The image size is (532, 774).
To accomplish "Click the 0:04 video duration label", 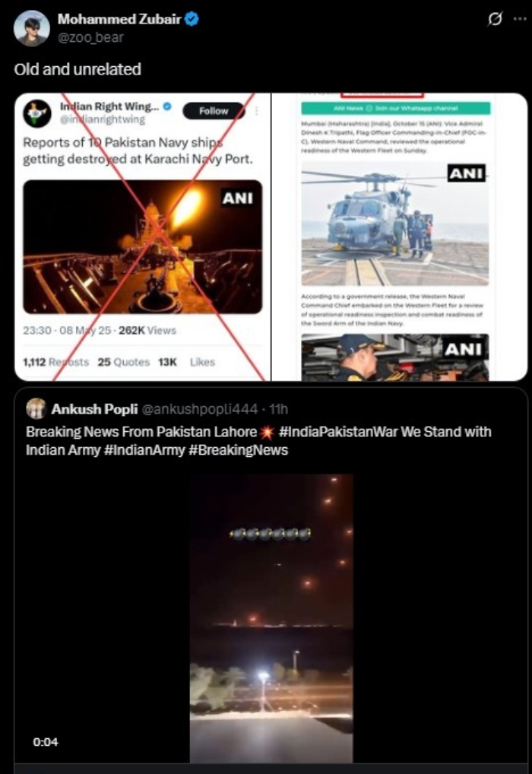I will tap(46, 742).
